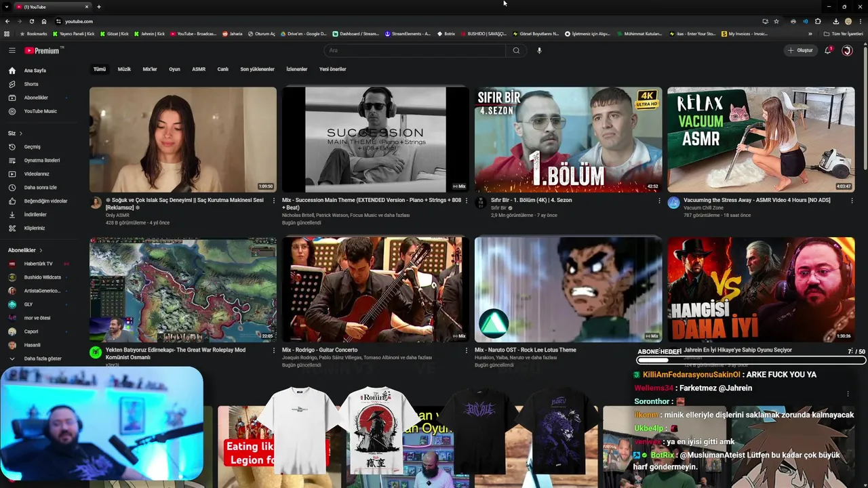Open options for Rodrigo Guitar Concerto mix
This screenshot has height=488, width=868.
coord(466,350)
